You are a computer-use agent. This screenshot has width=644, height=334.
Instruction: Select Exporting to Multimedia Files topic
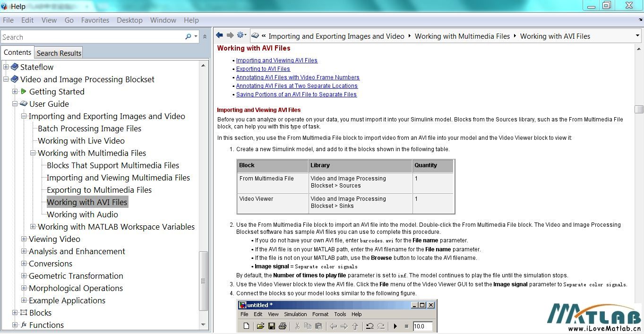tap(99, 190)
